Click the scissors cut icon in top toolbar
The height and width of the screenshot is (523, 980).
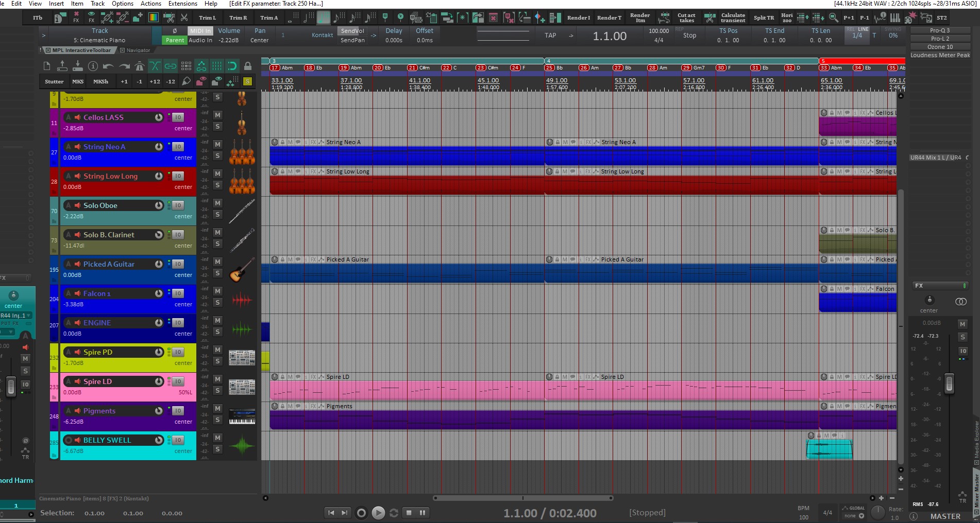[x=184, y=18]
